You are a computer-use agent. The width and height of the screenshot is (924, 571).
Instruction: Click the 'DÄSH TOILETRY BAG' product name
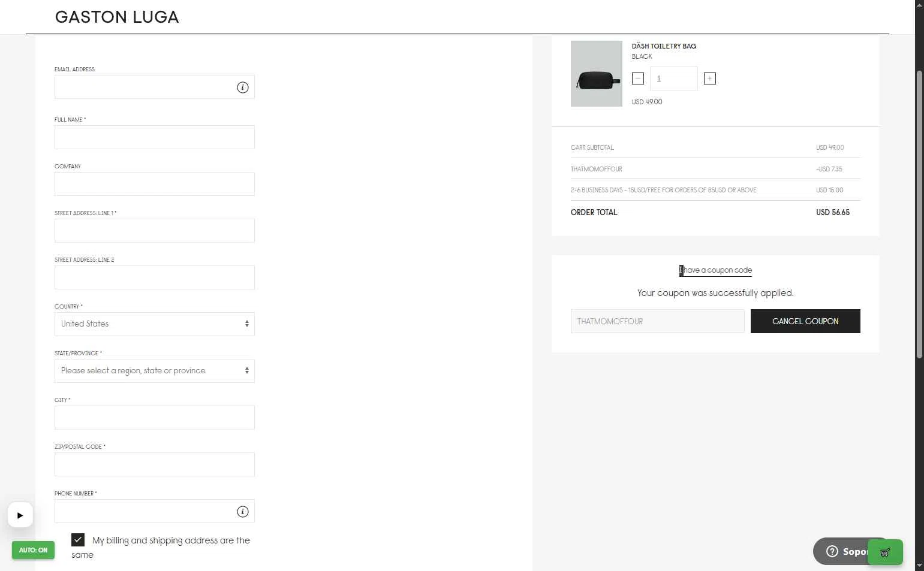pyautogui.click(x=664, y=46)
